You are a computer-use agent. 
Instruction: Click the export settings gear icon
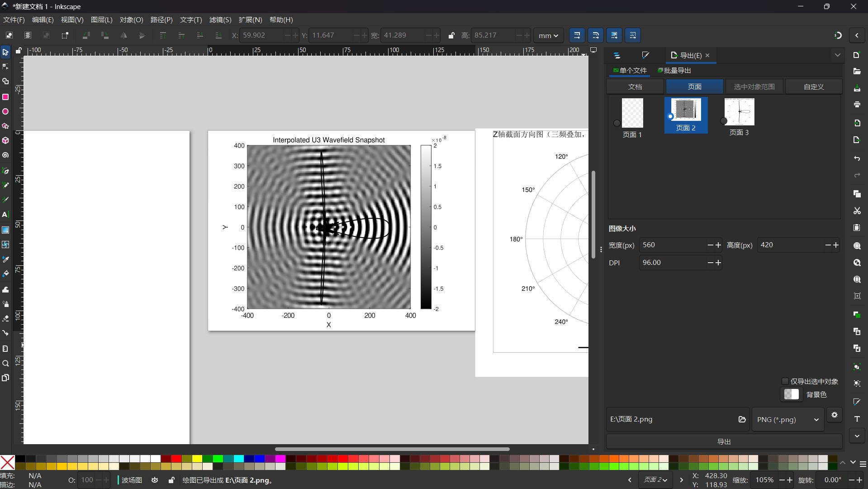[834, 415]
